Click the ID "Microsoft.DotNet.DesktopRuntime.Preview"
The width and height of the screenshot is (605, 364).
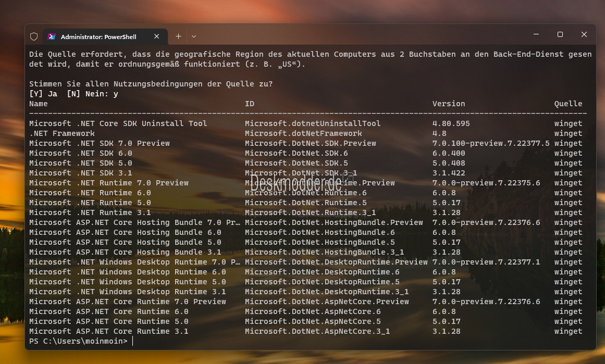click(x=337, y=262)
